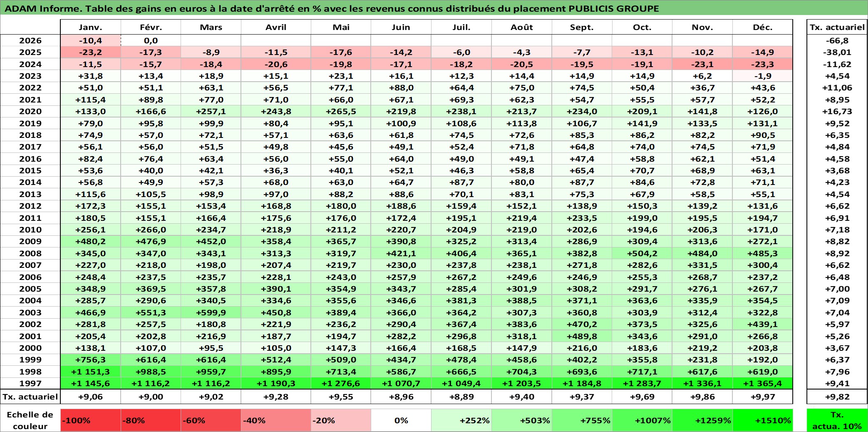Click cell +266,0 in the 2010 row
The height and width of the screenshot is (432, 868).
tap(151, 230)
